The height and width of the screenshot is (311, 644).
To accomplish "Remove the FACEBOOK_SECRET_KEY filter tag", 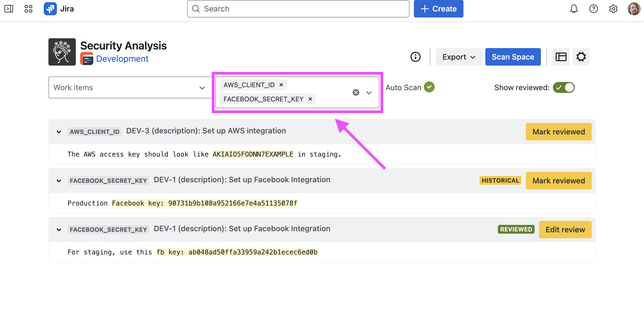I will 310,99.
